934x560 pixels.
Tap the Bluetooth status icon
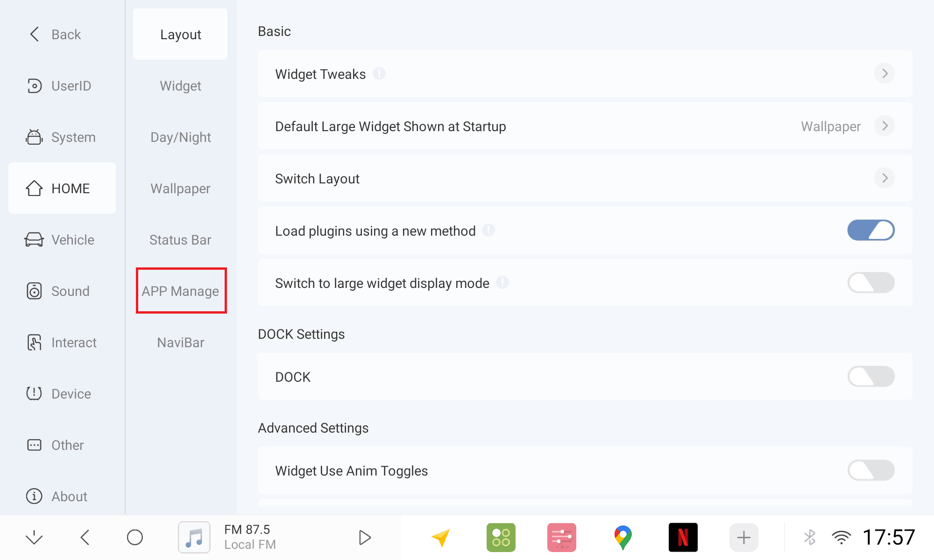click(810, 538)
